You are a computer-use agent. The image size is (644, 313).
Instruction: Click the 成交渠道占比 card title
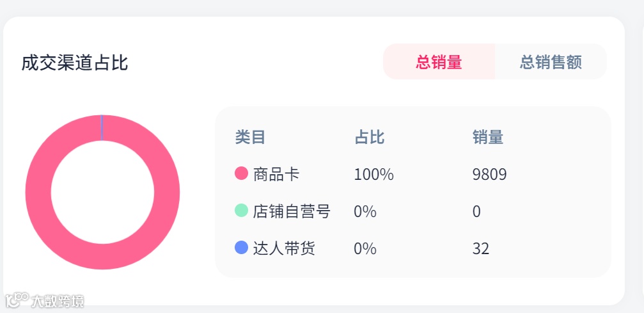(x=75, y=63)
